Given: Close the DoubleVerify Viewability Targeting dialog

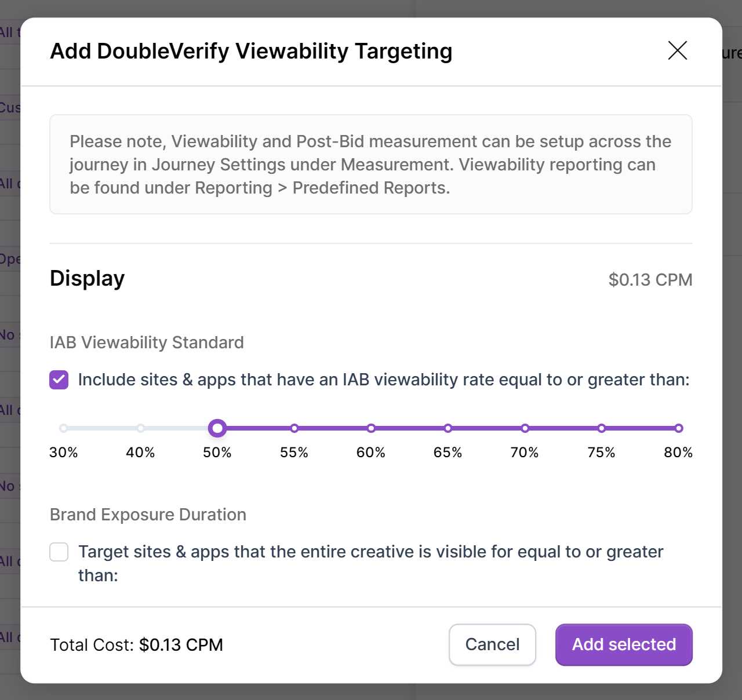Looking at the screenshot, I should (677, 50).
